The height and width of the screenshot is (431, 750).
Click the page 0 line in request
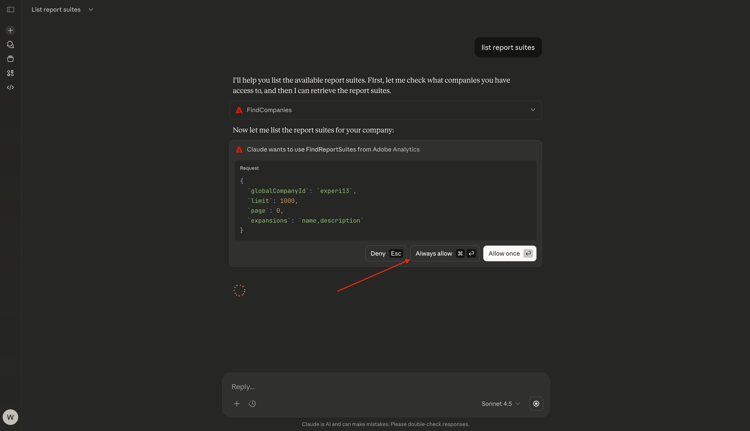point(265,210)
